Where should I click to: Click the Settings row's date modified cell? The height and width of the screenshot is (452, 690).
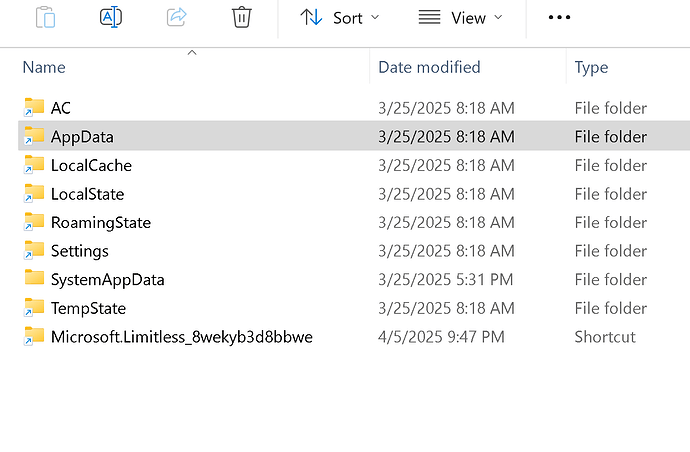tap(446, 251)
